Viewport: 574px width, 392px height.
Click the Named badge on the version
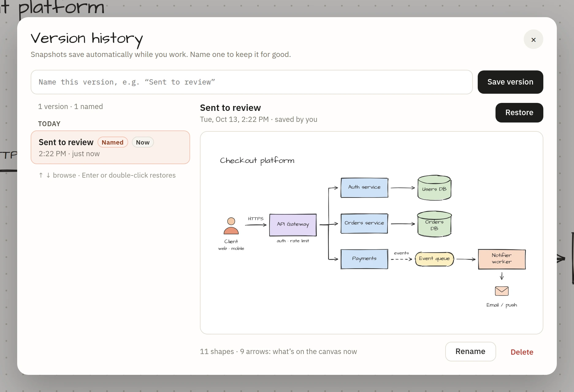click(x=113, y=142)
